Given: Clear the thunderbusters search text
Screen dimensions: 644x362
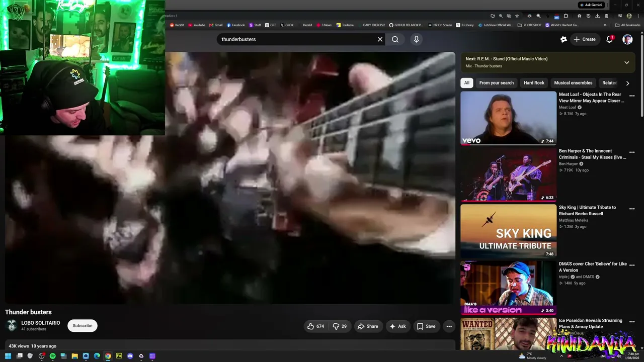Looking at the screenshot, I should tap(380, 39).
